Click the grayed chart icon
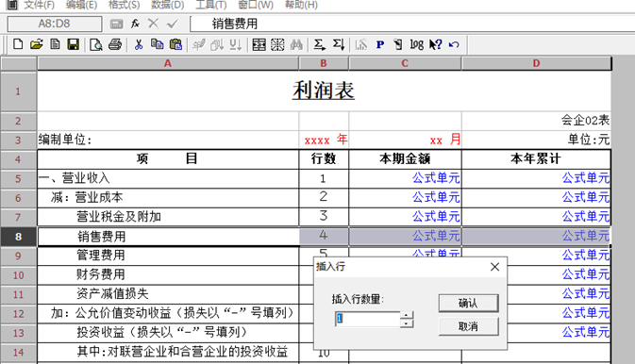The height and width of the screenshot is (364, 635). [x=360, y=44]
